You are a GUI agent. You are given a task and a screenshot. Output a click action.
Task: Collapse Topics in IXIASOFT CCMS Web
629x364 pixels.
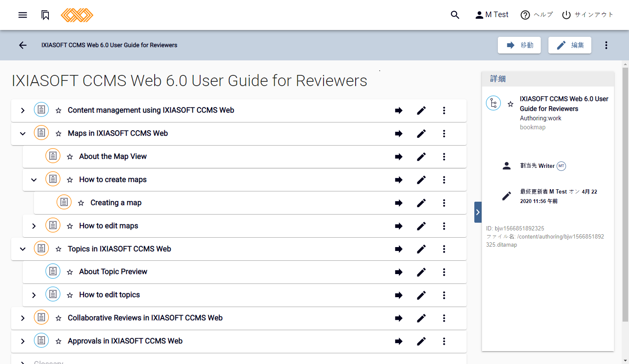click(23, 249)
